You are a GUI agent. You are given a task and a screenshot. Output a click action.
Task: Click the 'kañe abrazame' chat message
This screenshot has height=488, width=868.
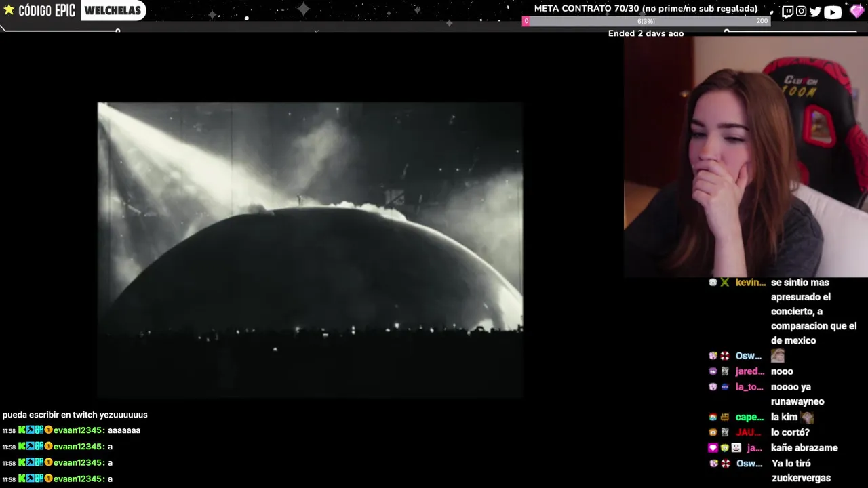pos(804,448)
